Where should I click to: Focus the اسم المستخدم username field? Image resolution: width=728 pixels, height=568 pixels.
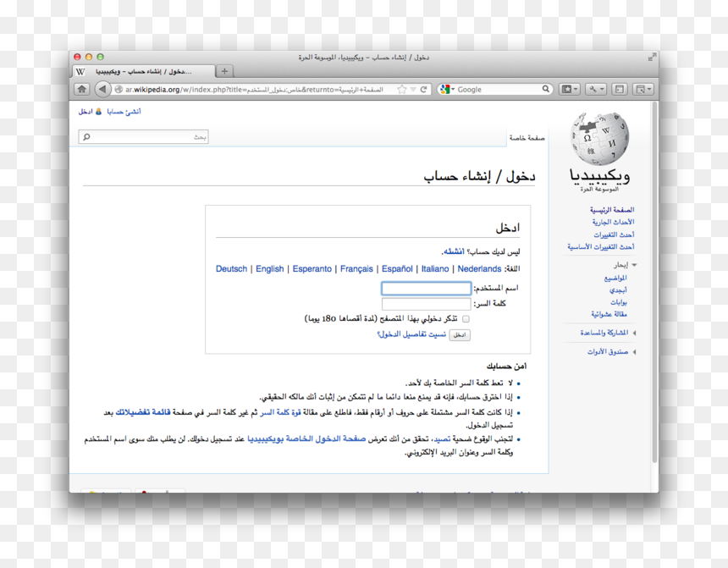[x=426, y=289]
